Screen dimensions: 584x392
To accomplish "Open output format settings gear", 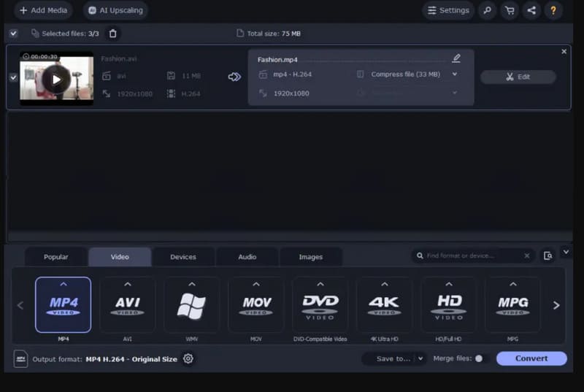I will 188,358.
